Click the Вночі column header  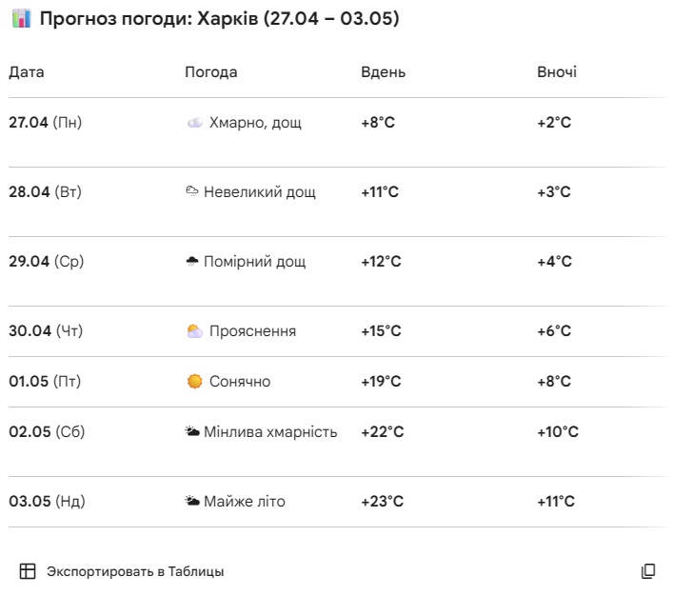557,72
